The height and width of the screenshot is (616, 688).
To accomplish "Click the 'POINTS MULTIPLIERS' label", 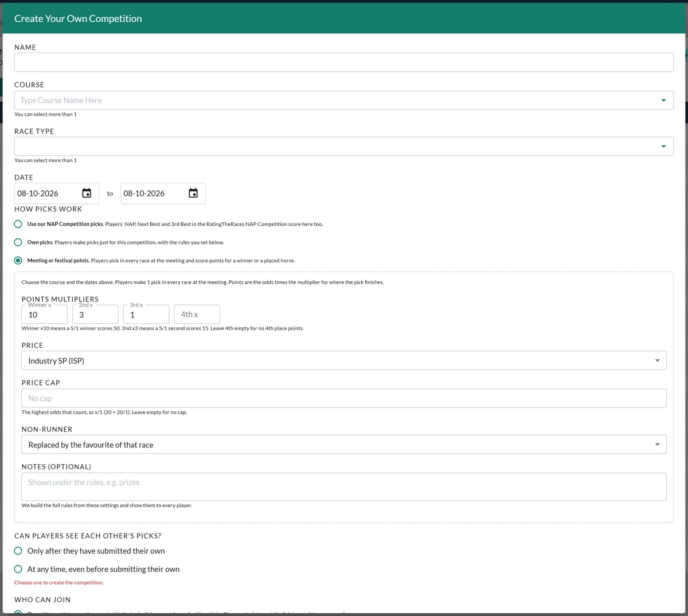I will click(60, 299).
